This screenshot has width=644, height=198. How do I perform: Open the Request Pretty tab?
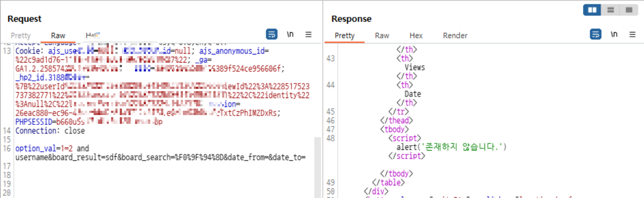21,36
